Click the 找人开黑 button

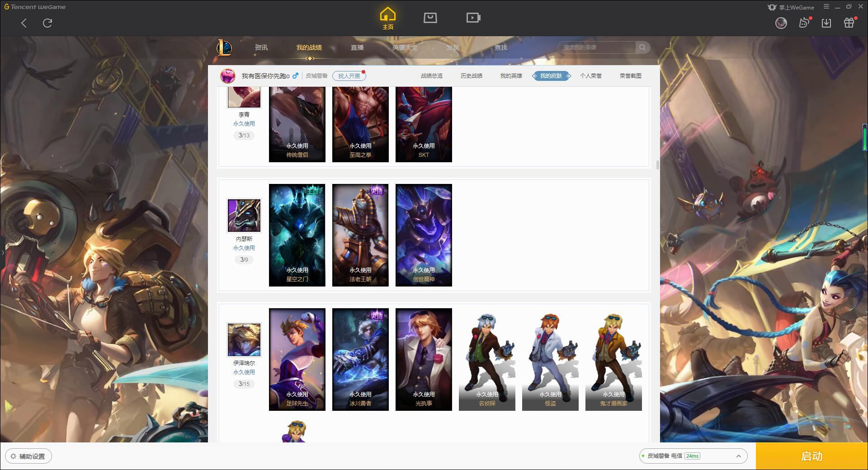pyautogui.click(x=349, y=76)
